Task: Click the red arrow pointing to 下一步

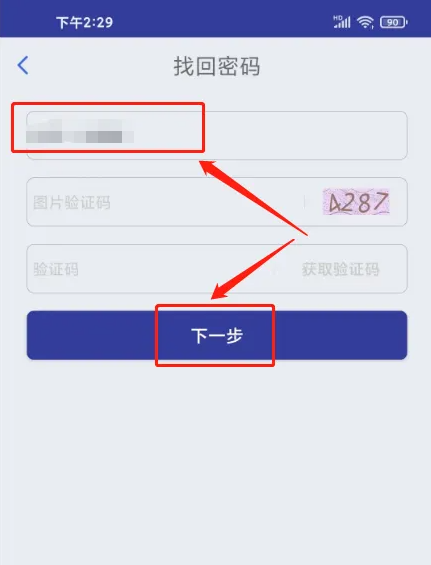Action: click(253, 269)
